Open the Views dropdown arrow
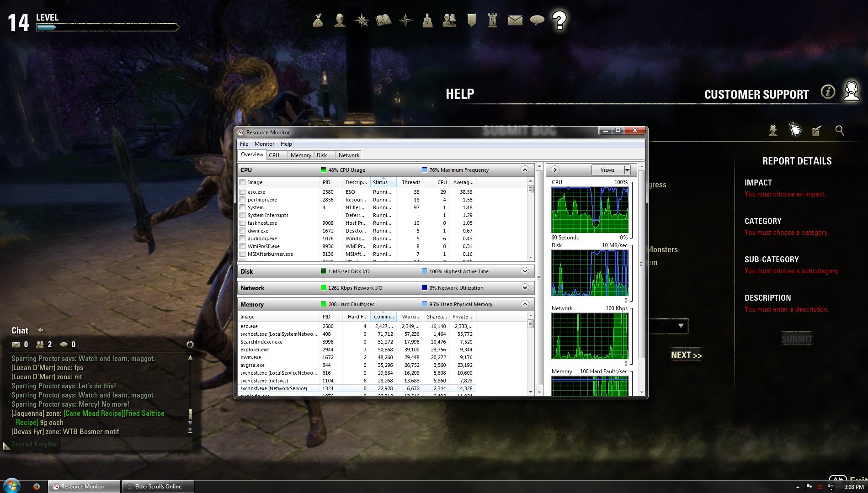The image size is (868, 493). 627,170
